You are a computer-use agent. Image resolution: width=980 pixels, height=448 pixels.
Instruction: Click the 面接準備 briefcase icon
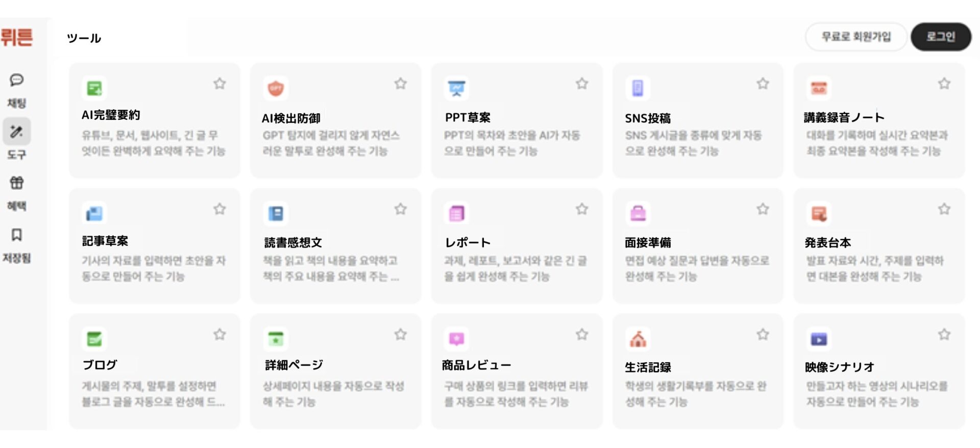pyautogui.click(x=638, y=213)
